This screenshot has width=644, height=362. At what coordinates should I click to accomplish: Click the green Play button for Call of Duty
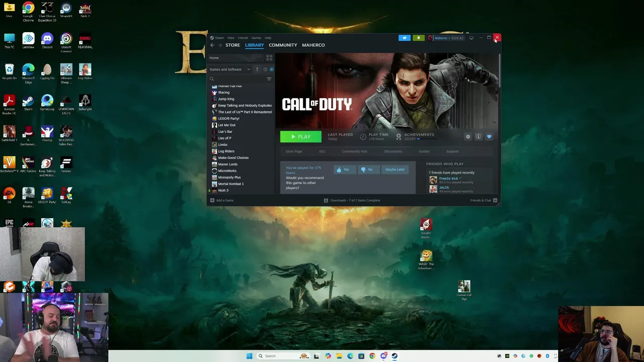pyautogui.click(x=300, y=137)
